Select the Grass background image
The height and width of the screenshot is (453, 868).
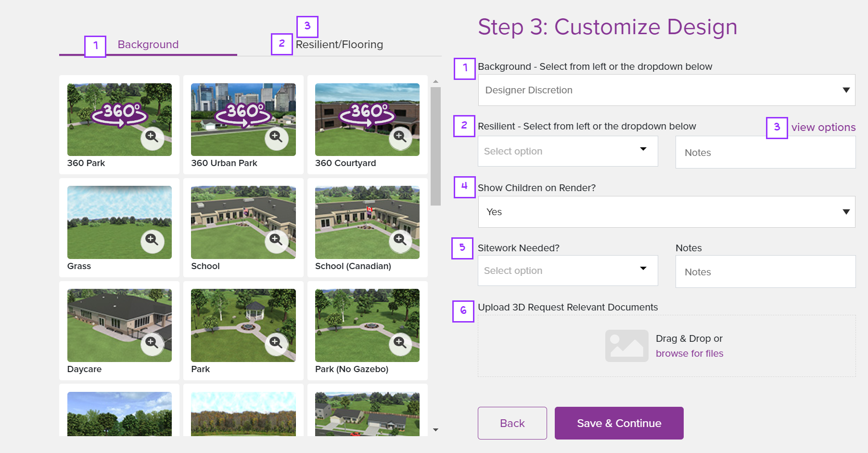coord(119,222)
